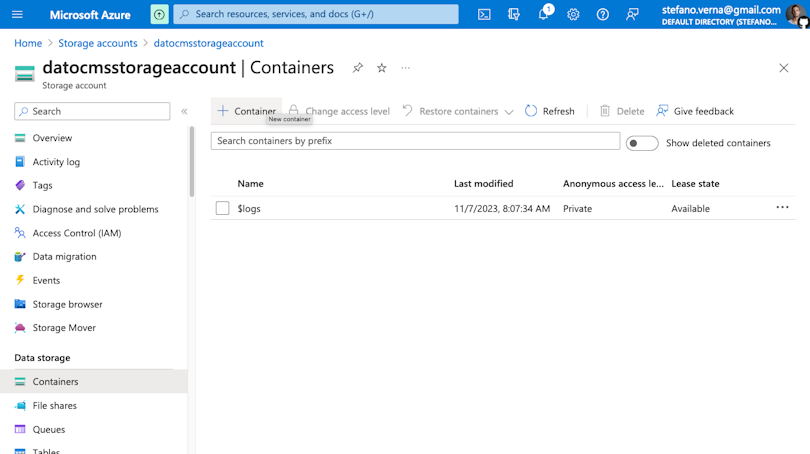Open the notifications bell
This screenshot has width=810, height=454.
544,13
